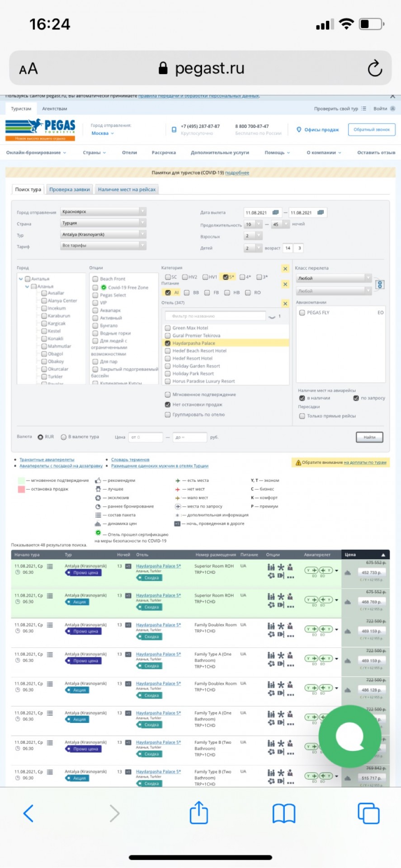Collapse the Анталья city tree node

pyautogui.click(x=21, y=279)
